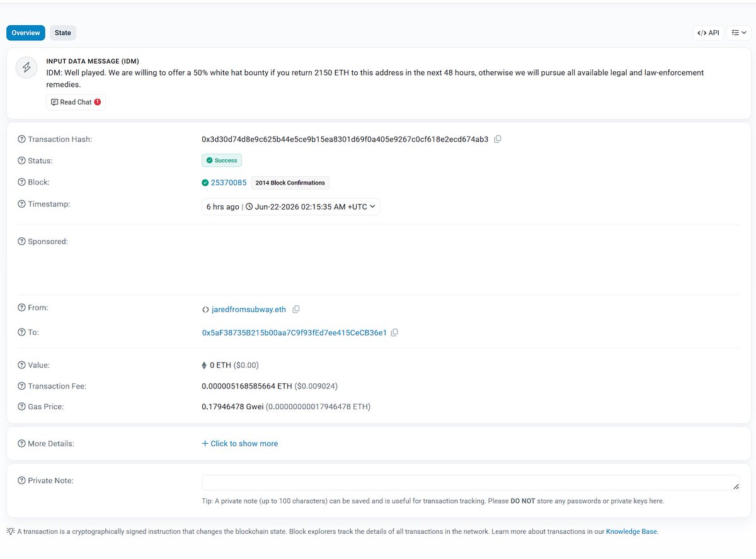Image resolution: width=756 pixels, height=559 pixels.
Task: Click help icon next to Gas Price
Action: 21,407
